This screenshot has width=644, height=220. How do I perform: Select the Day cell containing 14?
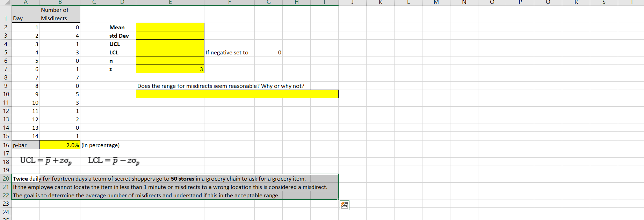click(x=26, y=136)
